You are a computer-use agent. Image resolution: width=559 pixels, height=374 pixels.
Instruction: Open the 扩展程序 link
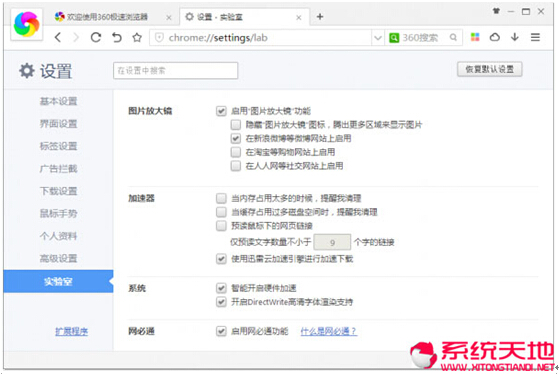click(72, 332)
